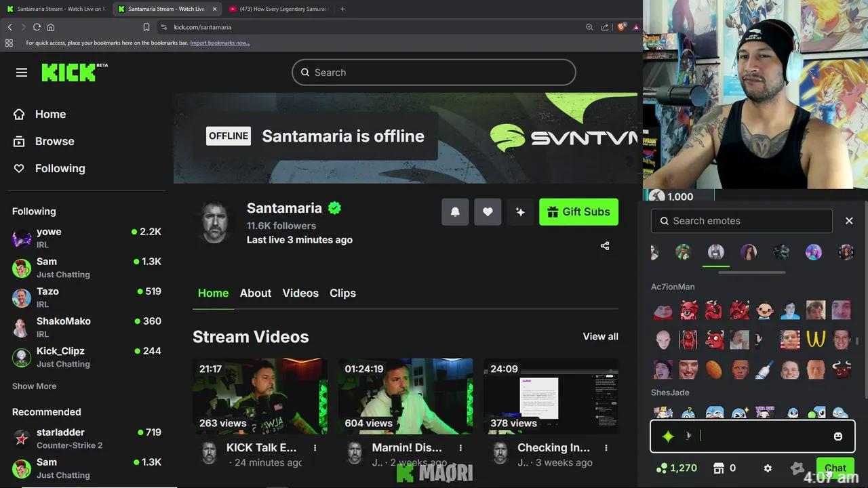Open Tazo channel in Following list

87,298
